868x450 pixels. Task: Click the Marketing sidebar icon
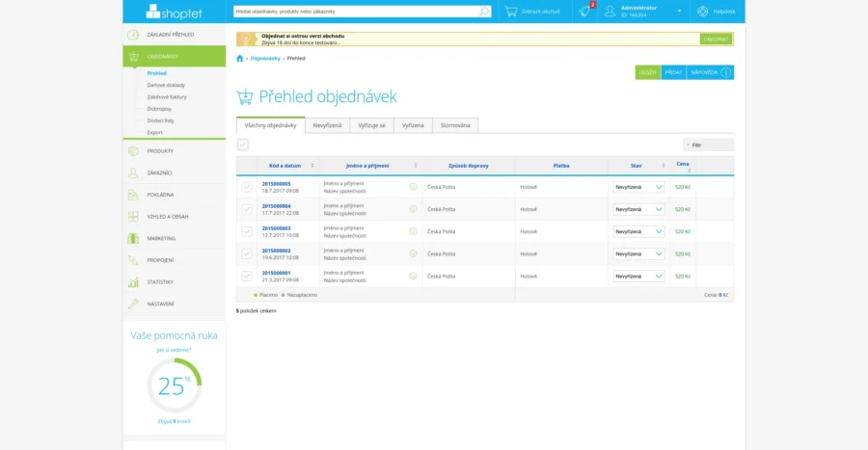133,238
